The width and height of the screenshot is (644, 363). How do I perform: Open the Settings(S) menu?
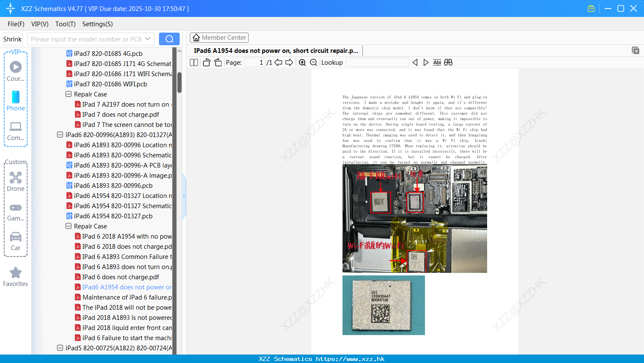click(x=98, y=24)
